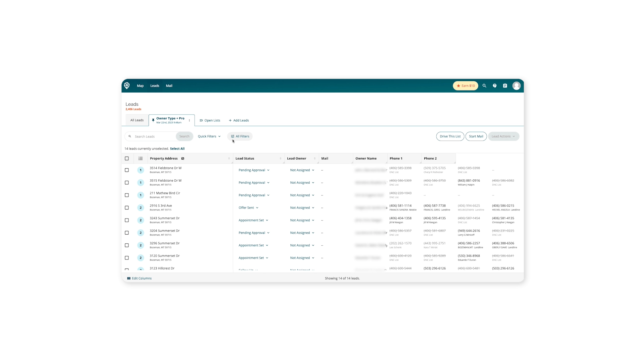
Task: Click the Search button
Action: pyautogui.click(x=184, y=136)
